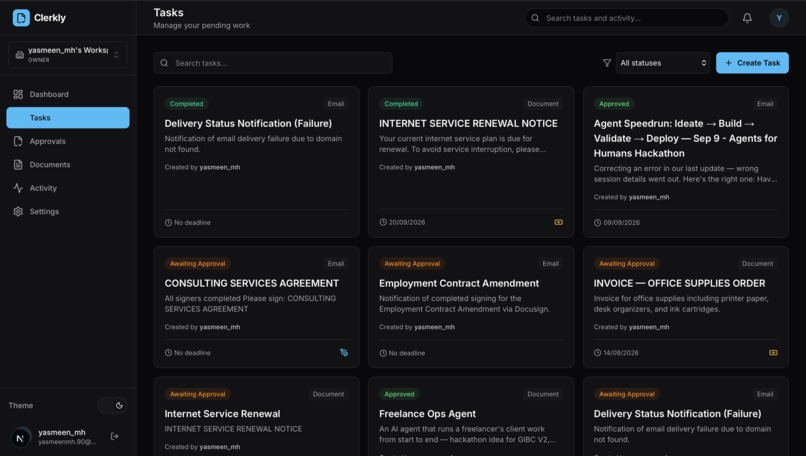Open Settings from the sidebar
The height and width of the screenshot is (456, 806).
68,211
